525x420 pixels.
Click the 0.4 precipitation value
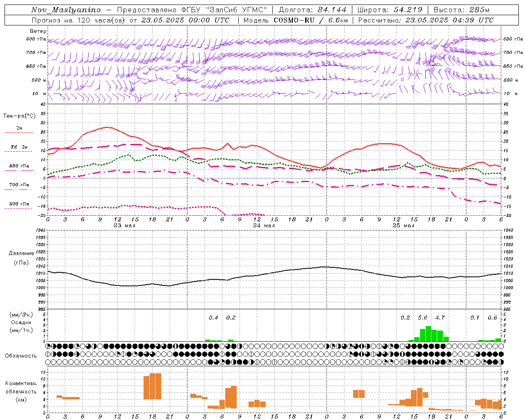[213, 318]
